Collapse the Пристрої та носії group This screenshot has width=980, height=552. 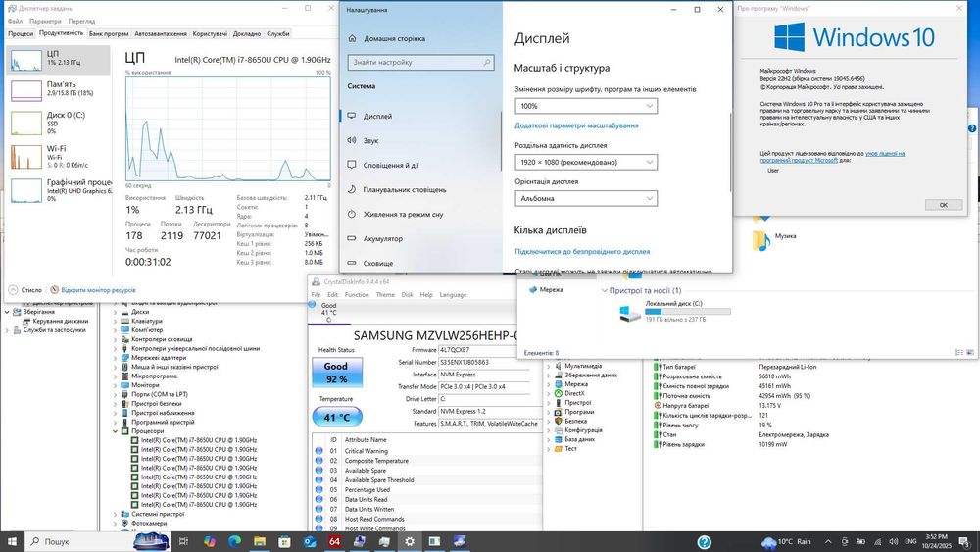click(604, 290)
